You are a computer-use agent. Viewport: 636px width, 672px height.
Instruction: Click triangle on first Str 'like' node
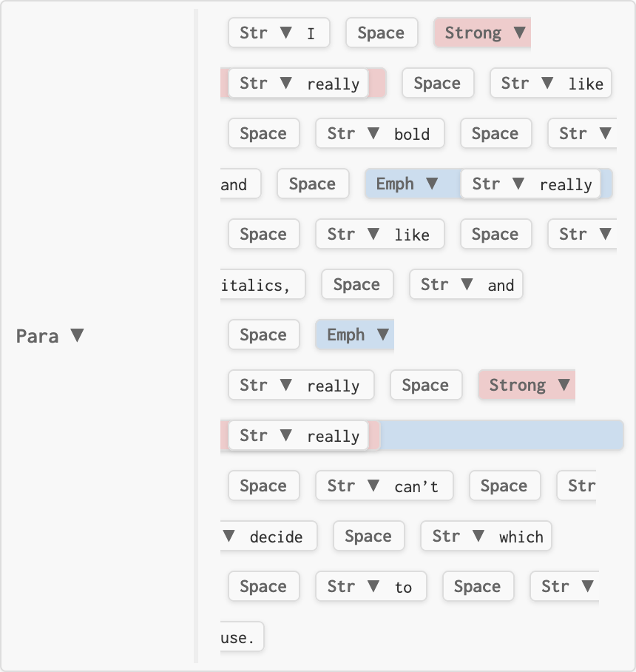coord(547,83)
